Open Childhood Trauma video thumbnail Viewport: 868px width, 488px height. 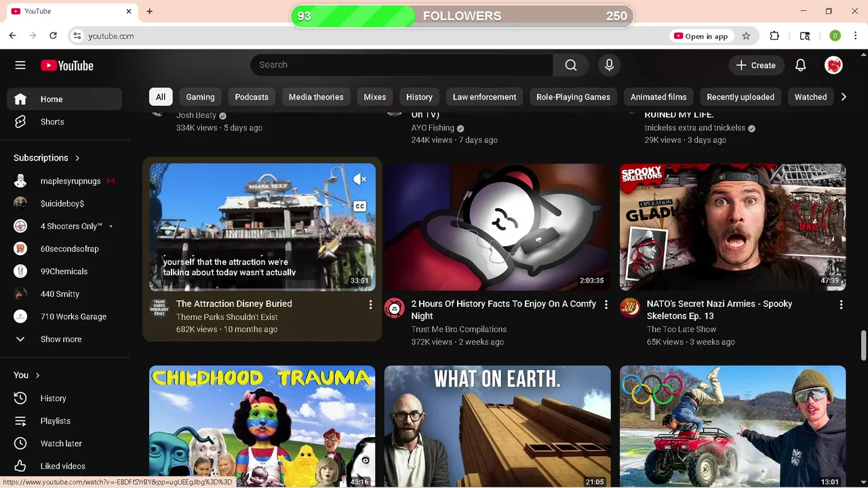[262, 426]
